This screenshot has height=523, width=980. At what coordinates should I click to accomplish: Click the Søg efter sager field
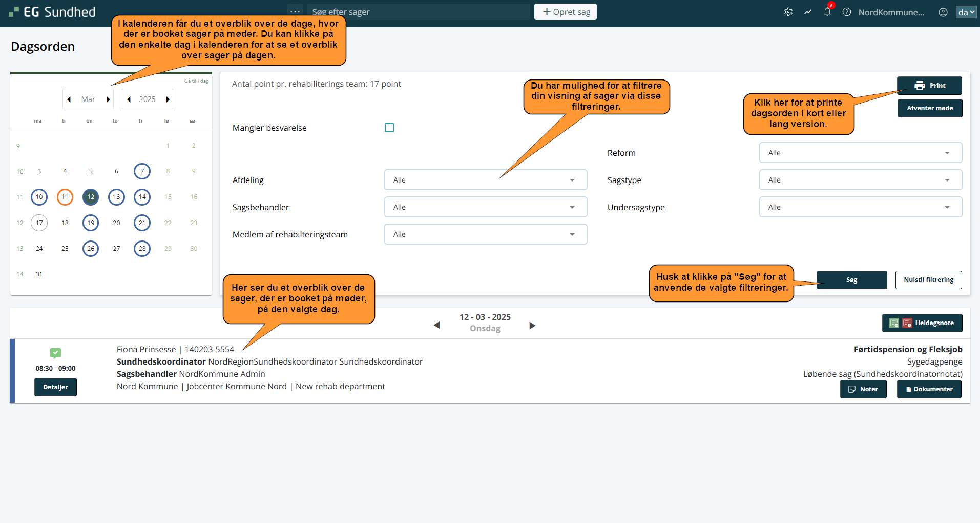[418, 12]
